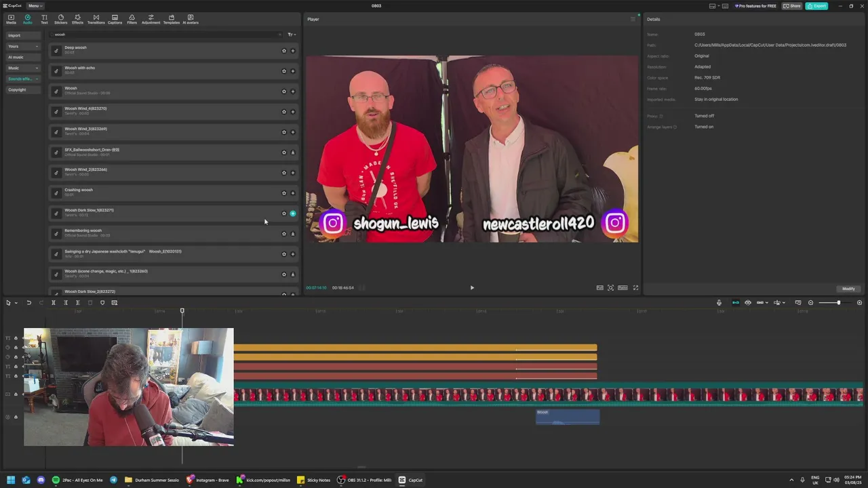Open OBS from the taskbar
The height and width of the screenshot is (488, 868).
pos(365,480)
